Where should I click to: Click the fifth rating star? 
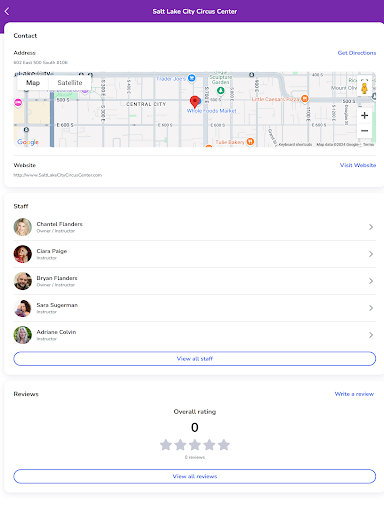pos(224,445)
